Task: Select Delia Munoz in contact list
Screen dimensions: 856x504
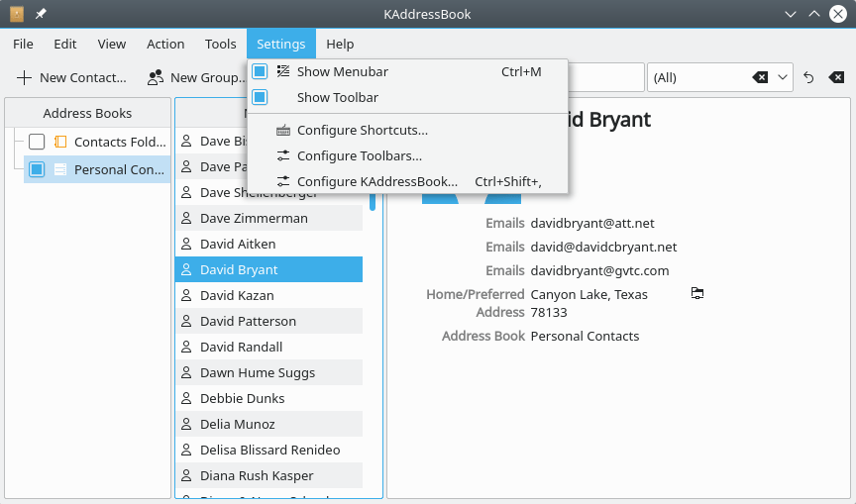Action: tap(269, 424)
